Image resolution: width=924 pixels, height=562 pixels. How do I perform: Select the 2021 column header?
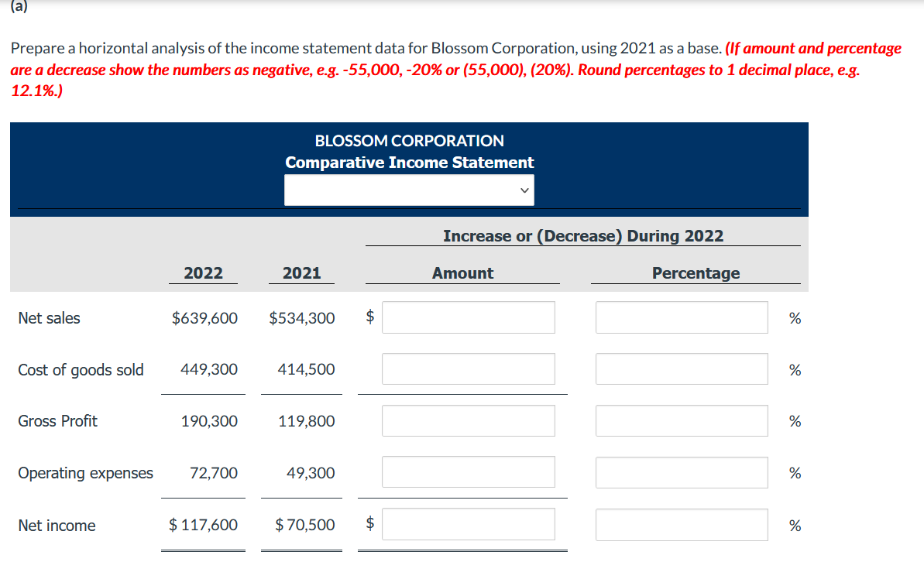(x=301, y=272)
